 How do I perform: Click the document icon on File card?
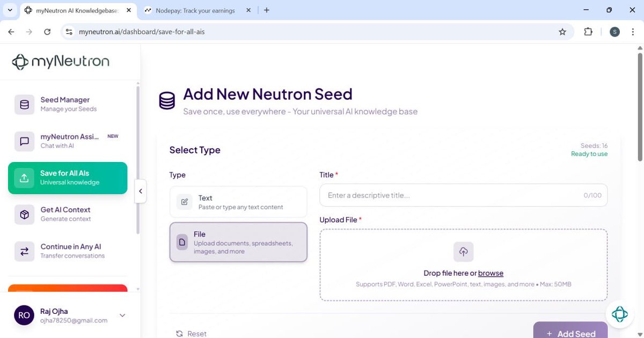pyautogui.click(x=182, y=242)
